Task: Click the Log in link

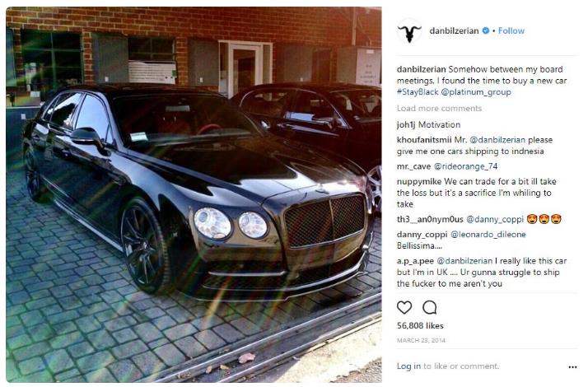Action: coord(408,366)
